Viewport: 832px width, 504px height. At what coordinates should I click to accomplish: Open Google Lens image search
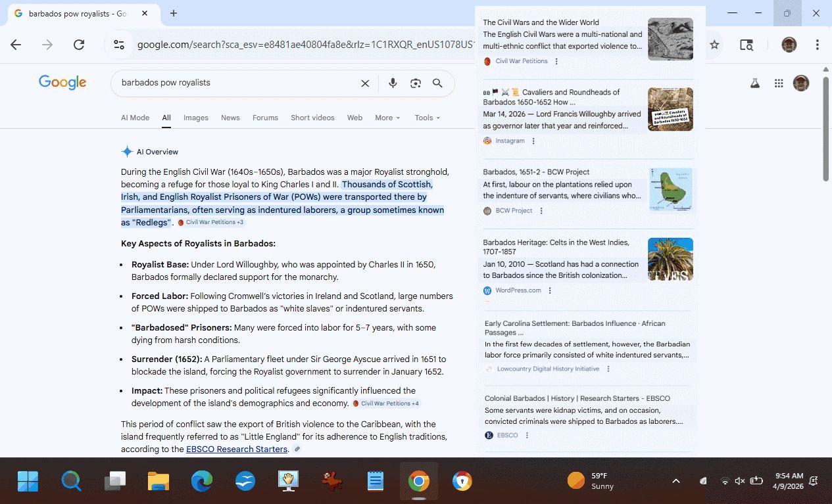tap(415, 83)
